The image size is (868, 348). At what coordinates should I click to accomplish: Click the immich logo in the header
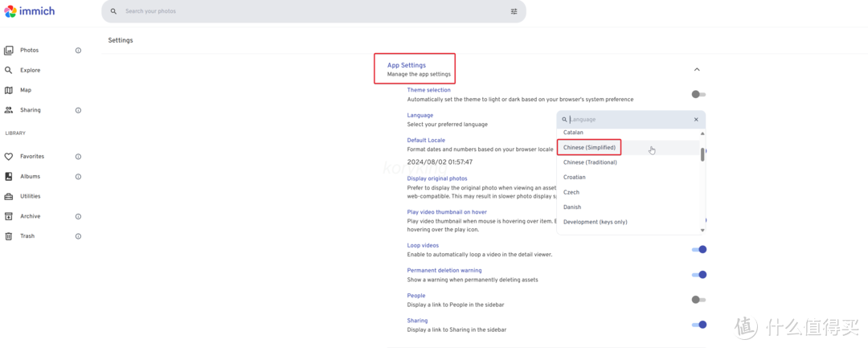point(30,11)
